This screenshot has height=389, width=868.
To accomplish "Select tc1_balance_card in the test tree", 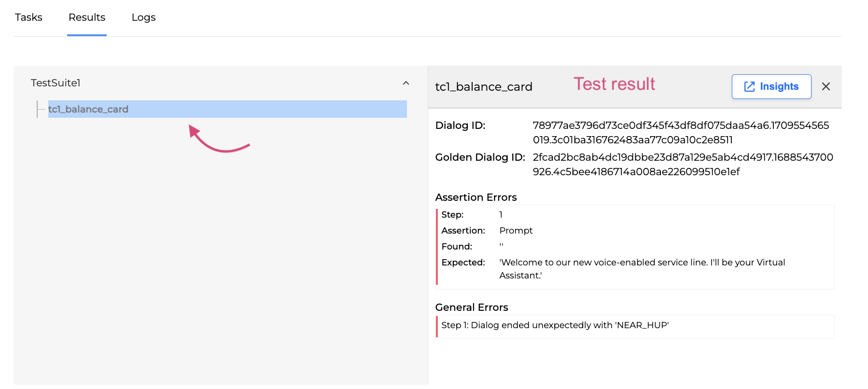I will [x=88, y=109].
